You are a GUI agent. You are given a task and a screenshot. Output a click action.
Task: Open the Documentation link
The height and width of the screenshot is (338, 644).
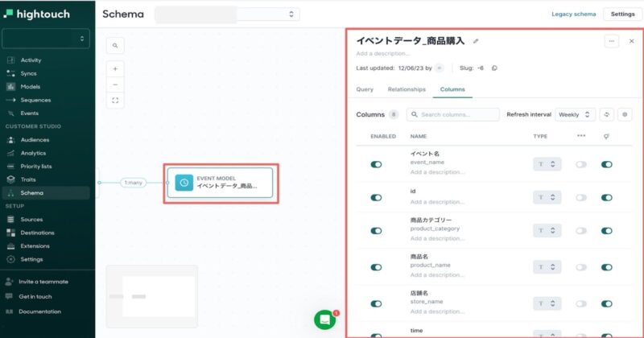click(39, 311)
